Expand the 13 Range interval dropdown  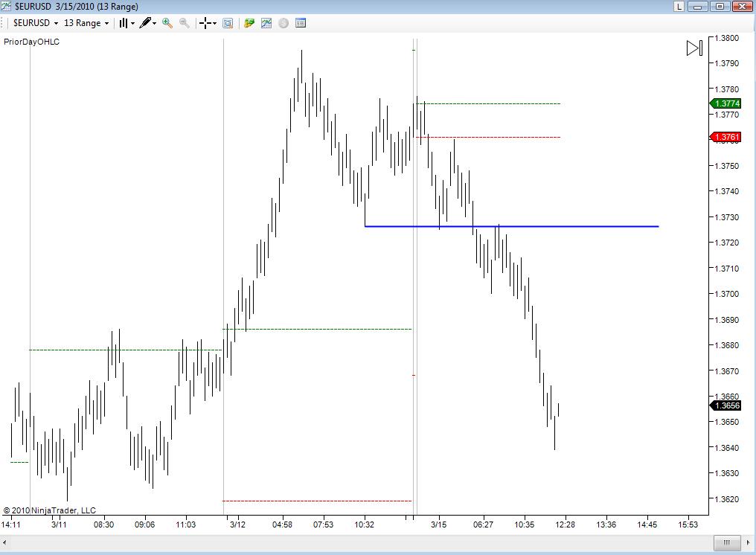tap(86, 23)
